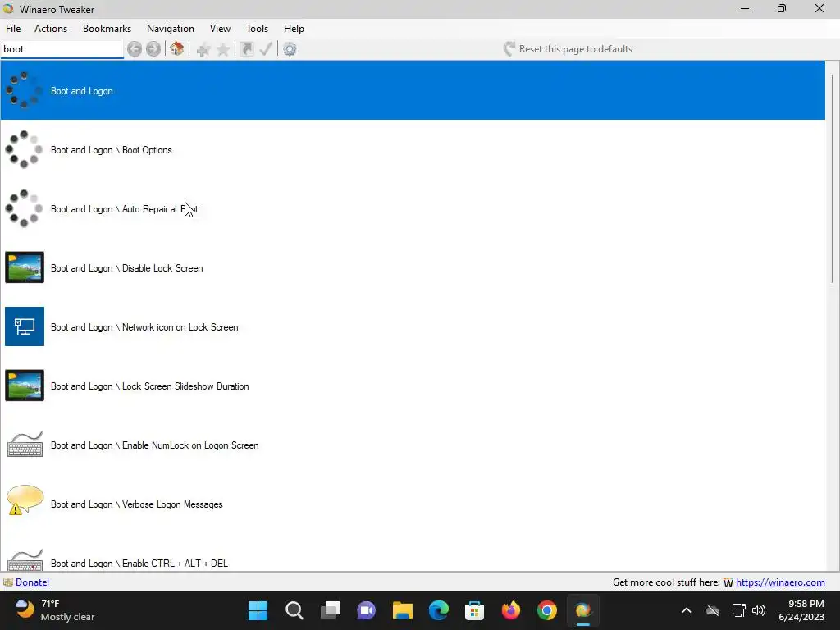Open the Bookmarks menu

tap(107, 29)
